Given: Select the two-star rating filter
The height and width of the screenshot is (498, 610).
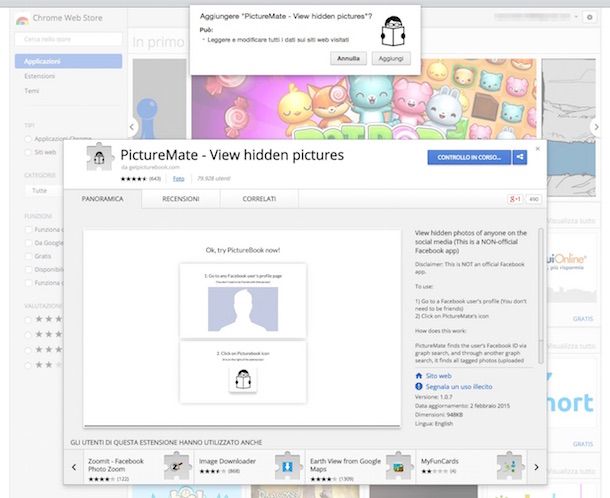Looking at the screenshot, I should coord(28,365).
